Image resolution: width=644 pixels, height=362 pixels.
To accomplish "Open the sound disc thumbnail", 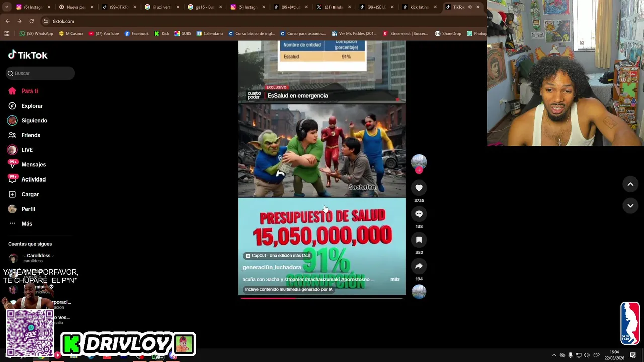I will [x=419, y=292].
